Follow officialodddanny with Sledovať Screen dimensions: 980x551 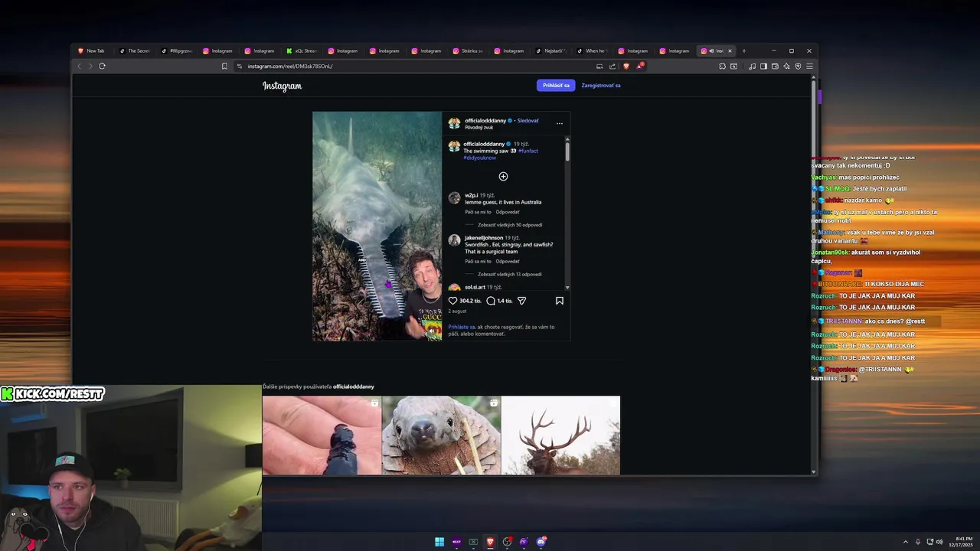528,121
